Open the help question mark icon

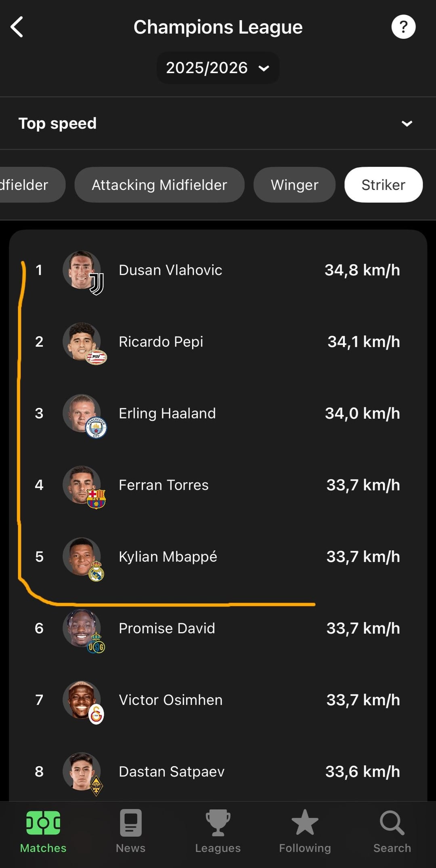coord(403,27)
